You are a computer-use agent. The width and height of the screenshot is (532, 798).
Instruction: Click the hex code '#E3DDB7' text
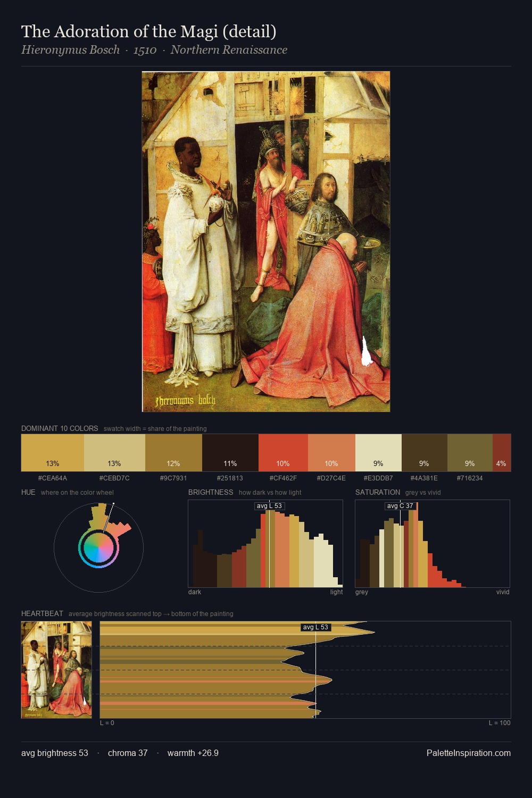378,478
